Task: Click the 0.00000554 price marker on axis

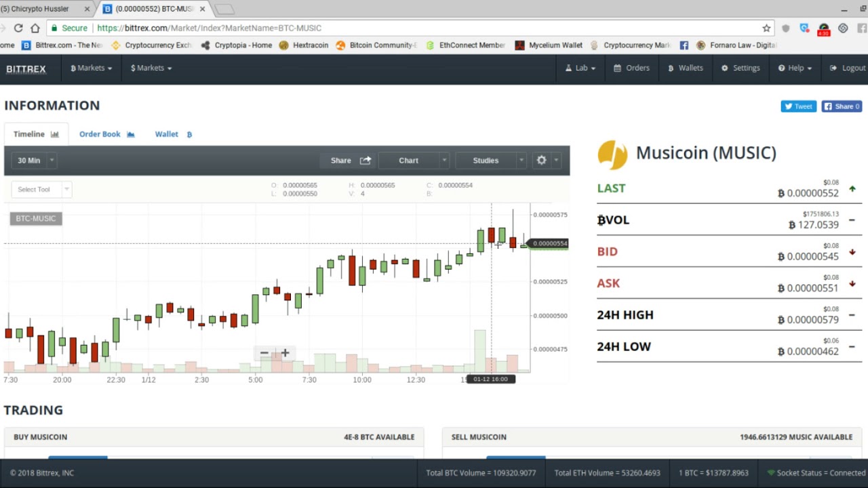Action: click(549, 243)
